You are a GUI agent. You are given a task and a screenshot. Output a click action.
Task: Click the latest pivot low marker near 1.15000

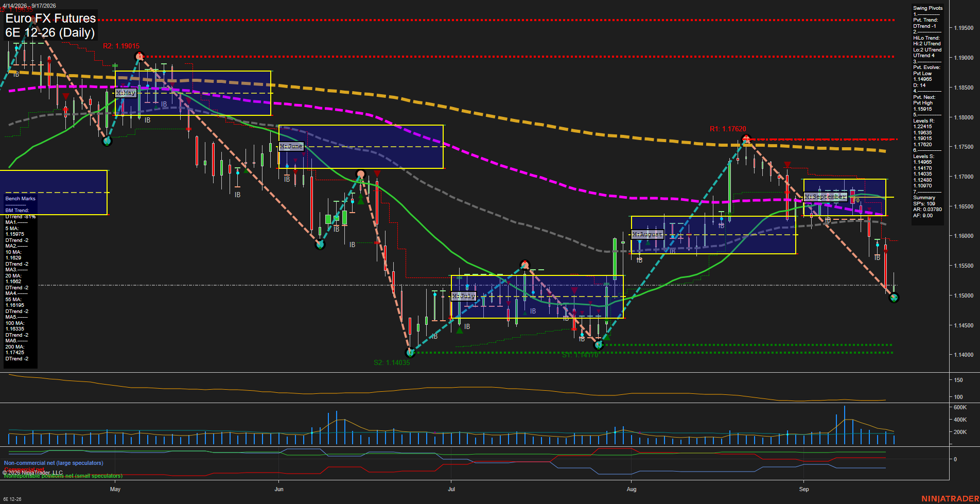tap(894, 298)
